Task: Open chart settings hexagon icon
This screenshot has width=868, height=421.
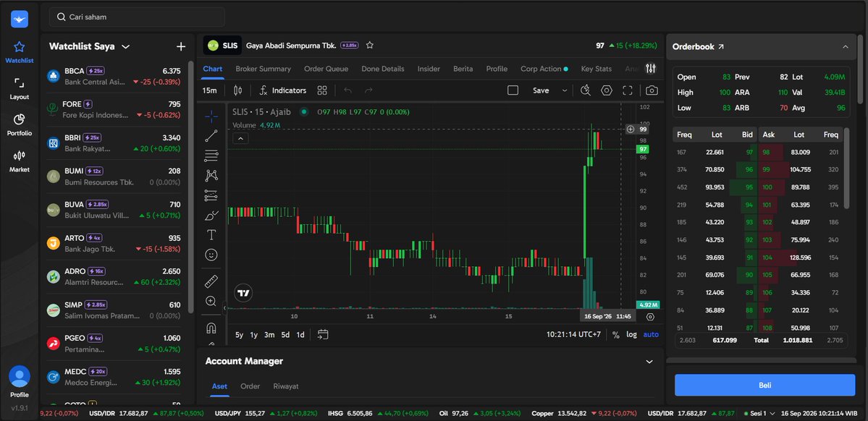Action: click(607, 90)
